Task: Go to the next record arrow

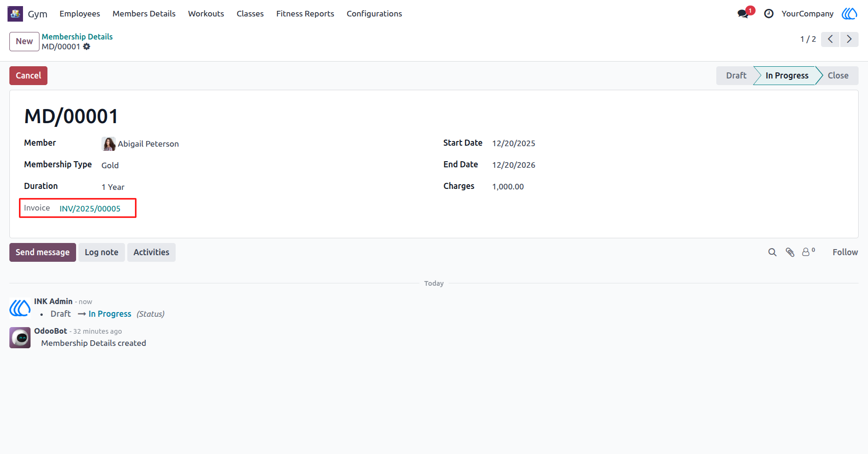Action: 849,39
